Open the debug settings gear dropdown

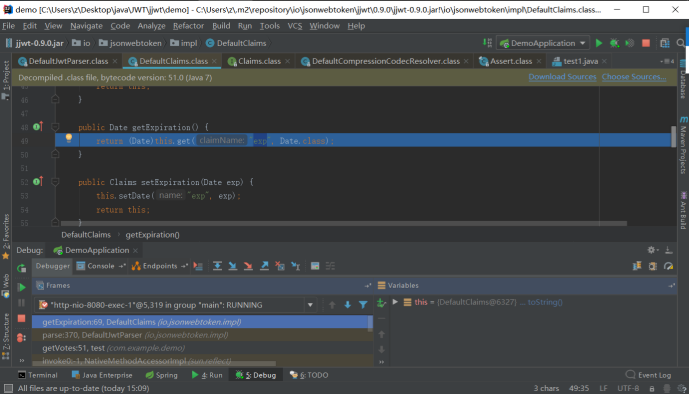tap(653, 250)
